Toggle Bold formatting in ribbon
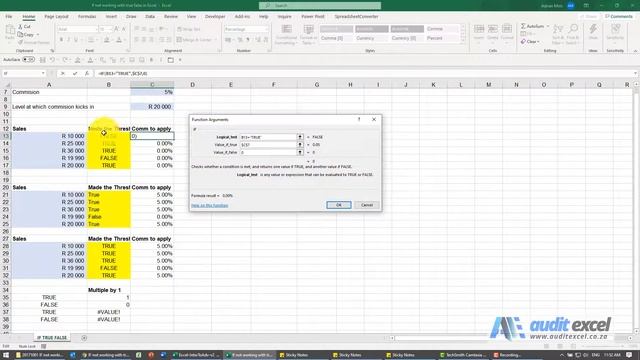This screenshot has width=640, height=360. [61, 40]
